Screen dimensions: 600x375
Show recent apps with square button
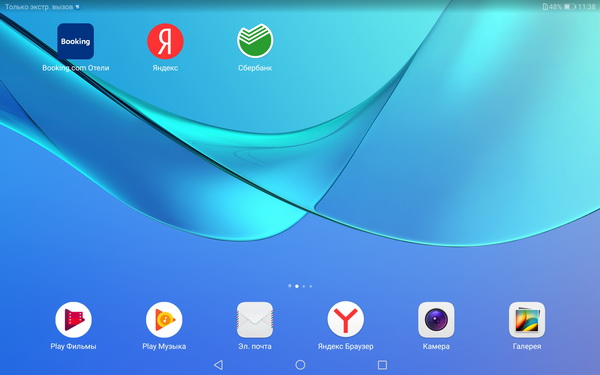pyautogui.click(x=382, y=365)
